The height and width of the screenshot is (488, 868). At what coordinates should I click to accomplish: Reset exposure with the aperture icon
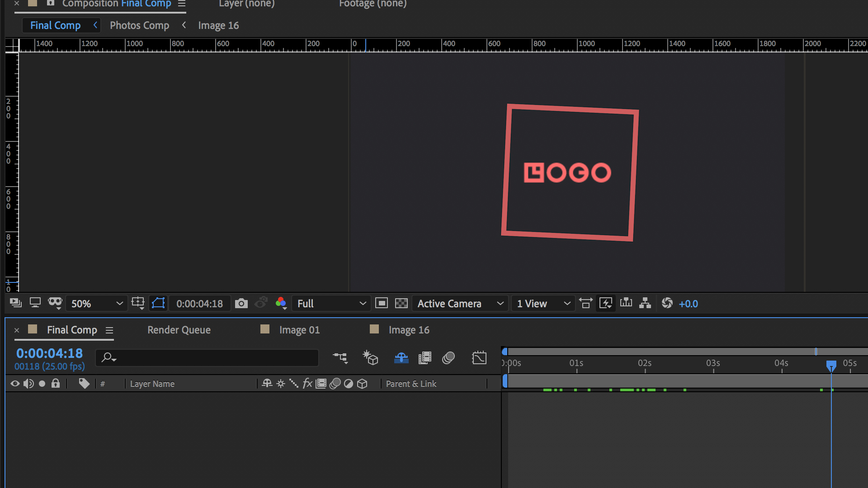tap(667, 303)
